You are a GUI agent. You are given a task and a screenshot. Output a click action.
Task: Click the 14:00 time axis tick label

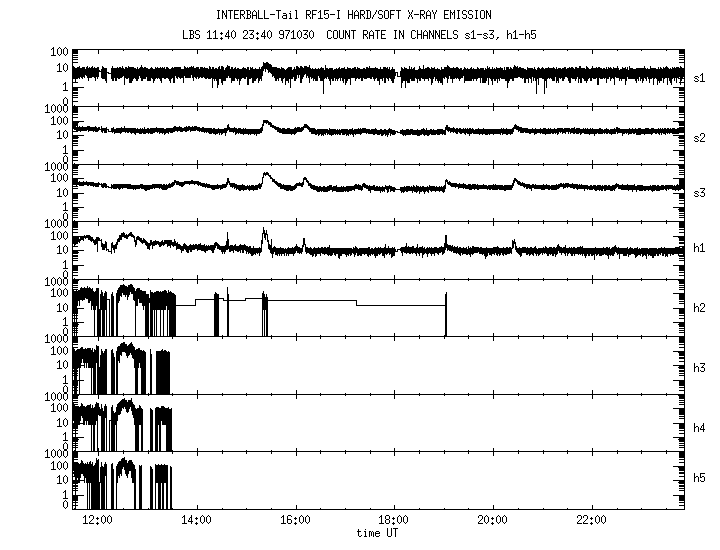(x=196, y=521)
